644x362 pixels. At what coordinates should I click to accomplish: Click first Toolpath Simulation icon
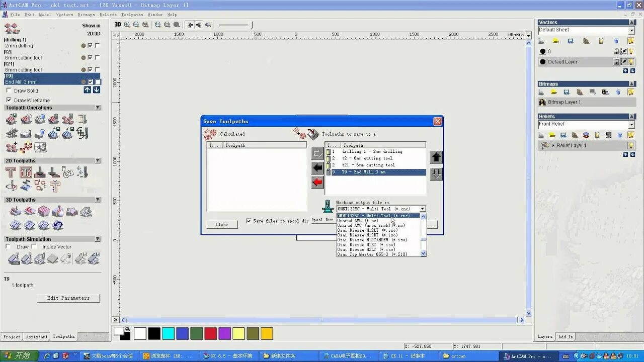(x=14, y=259)
